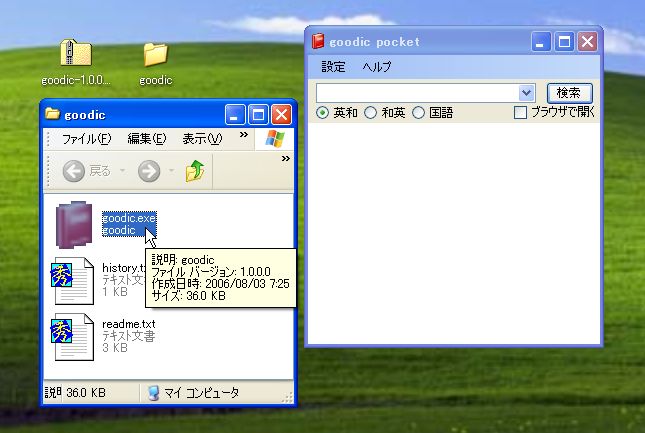Screen dimensions: 645x433
Task: Click the Windows flag logo in explorer window
Action: point(275,139)
